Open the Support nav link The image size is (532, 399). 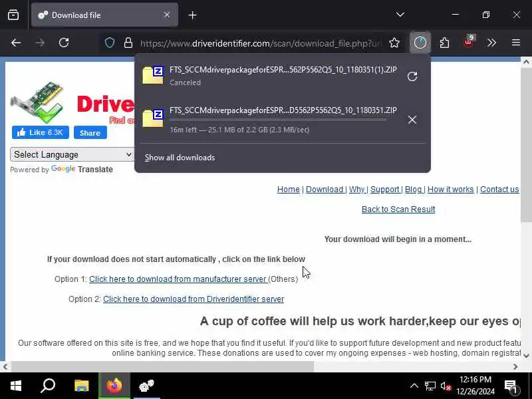coord(385,190)
